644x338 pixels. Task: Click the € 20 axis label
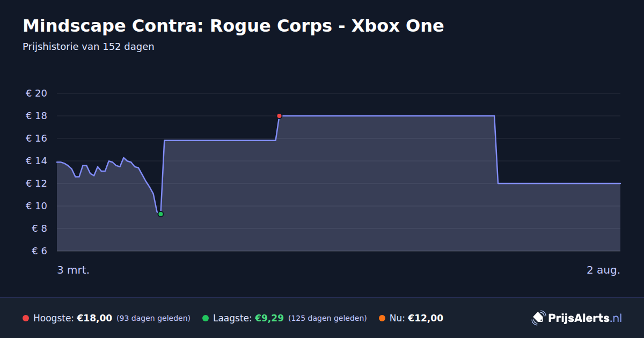[36, 93]
